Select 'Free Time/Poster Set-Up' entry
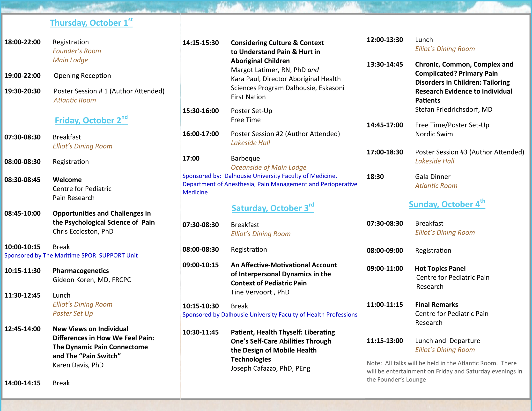 tap(452, 125)
